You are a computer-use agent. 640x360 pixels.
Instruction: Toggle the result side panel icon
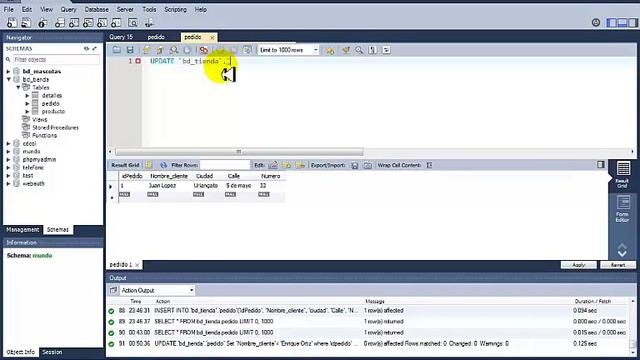coord(600,164)
